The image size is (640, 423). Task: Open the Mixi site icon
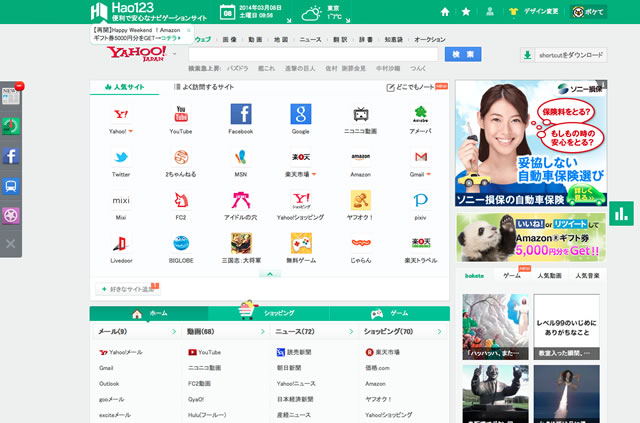click(x=121, y=200)
